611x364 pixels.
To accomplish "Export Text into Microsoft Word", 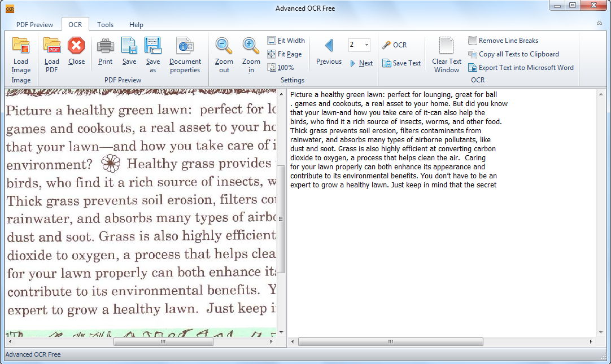I will (521, 68).
